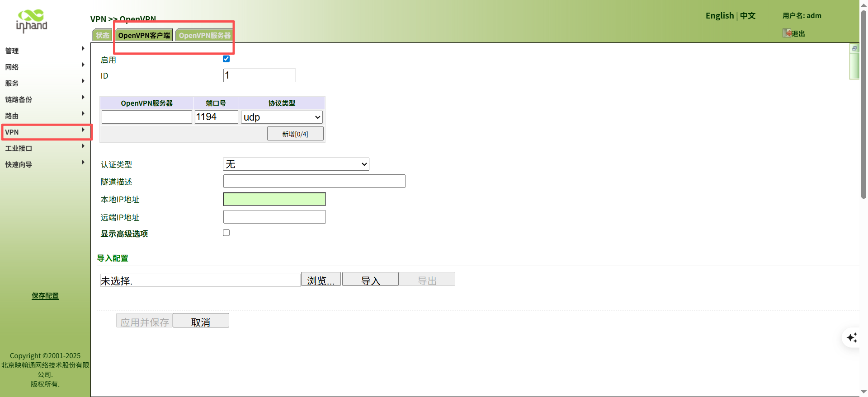Click the 保存配置 link
The width and height of the screenshot is (868, 397).
coord(45,296)
